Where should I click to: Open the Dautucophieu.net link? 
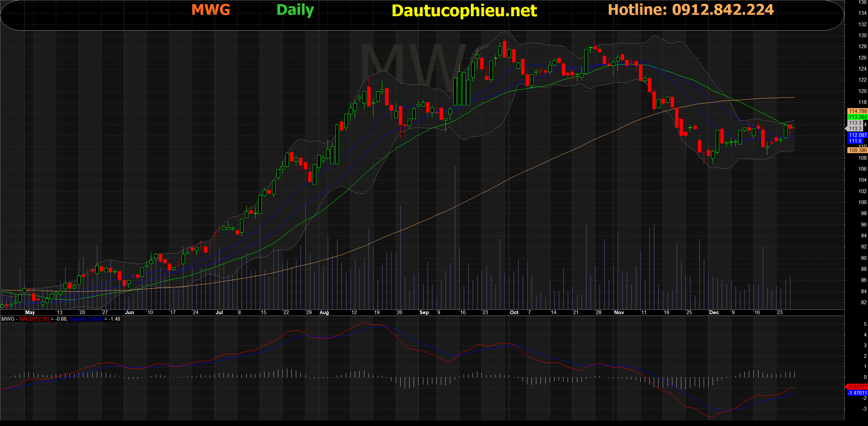(464, 11)
